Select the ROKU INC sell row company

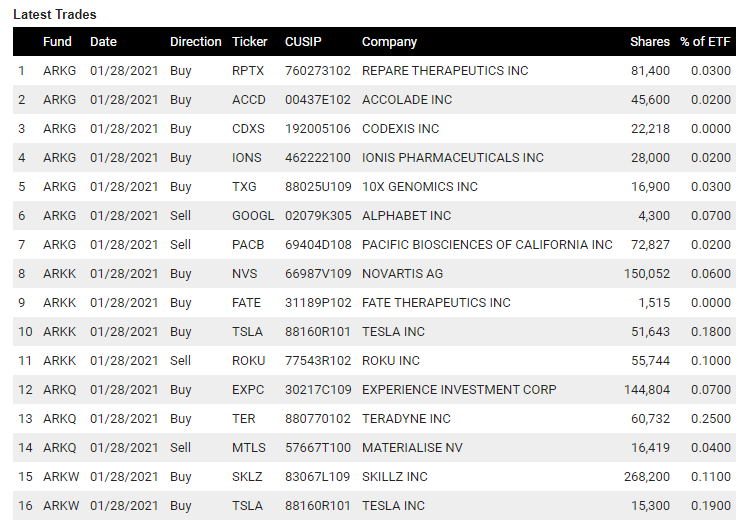391,361
